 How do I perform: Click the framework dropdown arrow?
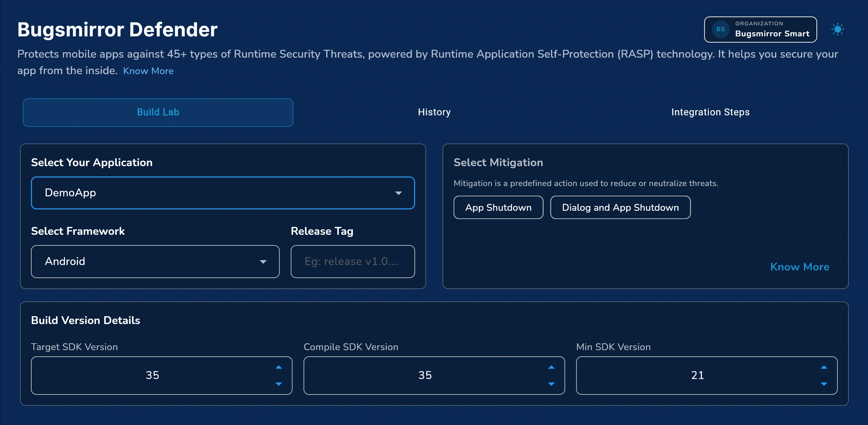[x=263, y=262]
